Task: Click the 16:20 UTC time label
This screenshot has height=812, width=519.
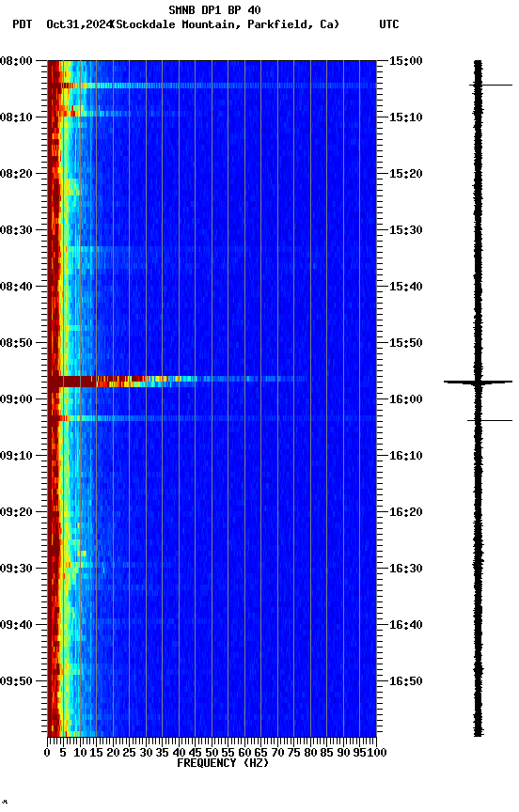Action: coord(405,513)
